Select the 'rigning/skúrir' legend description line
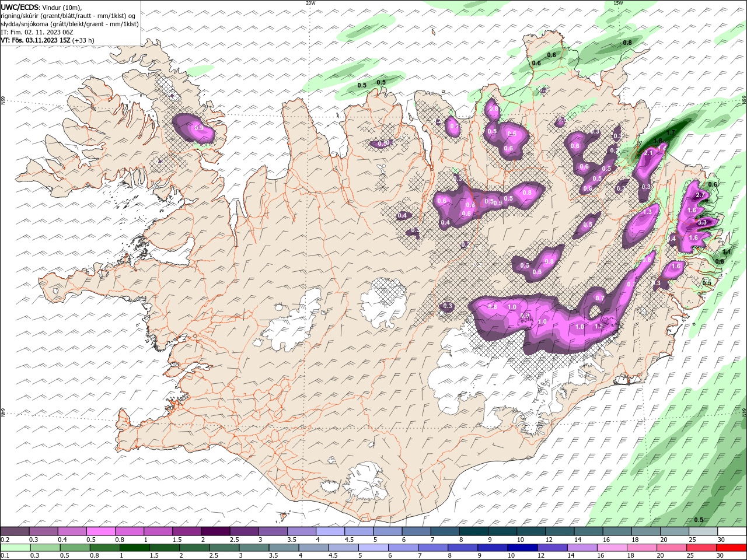The width and height of the screenshot is (747, 560). (x=68, y=16)
